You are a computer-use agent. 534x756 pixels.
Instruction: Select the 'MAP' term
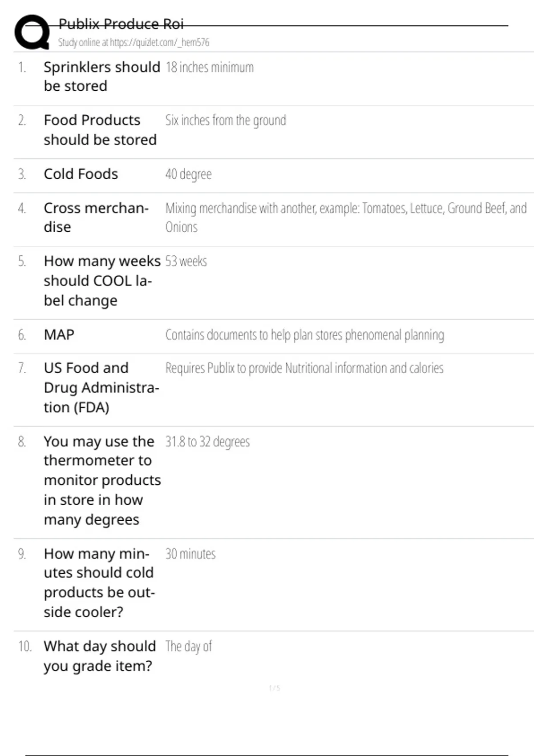[x=59, y=334]
